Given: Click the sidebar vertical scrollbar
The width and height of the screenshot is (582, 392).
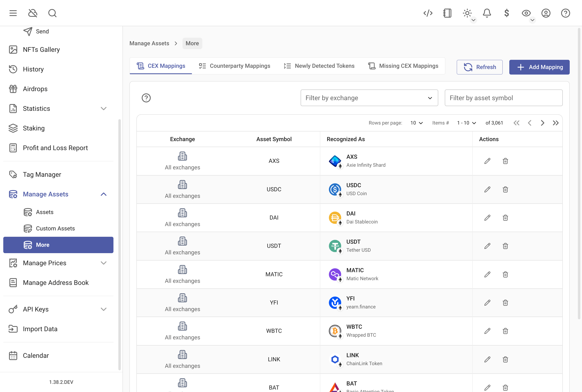Looking at the screenshot, I should tap(120, 245).
